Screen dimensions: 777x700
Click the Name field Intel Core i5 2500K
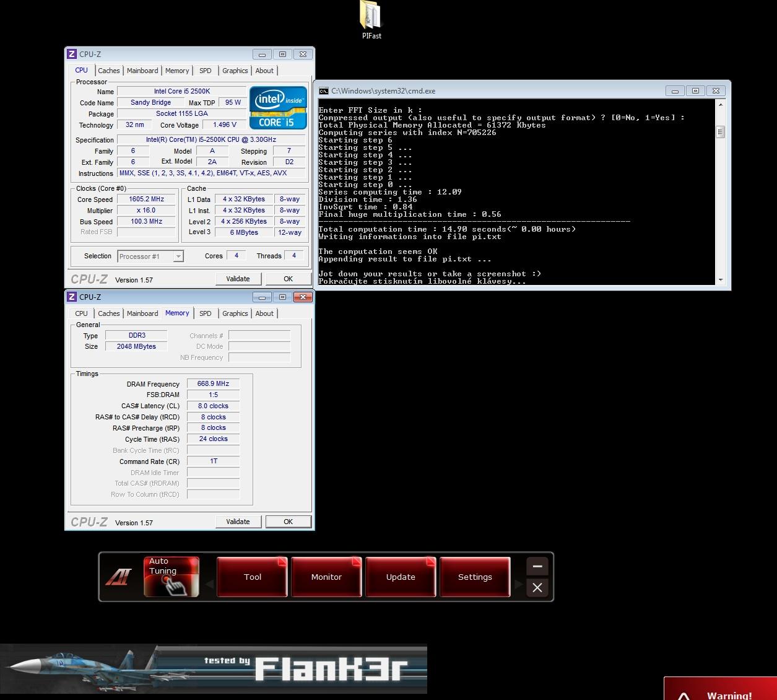pos(182,92)
